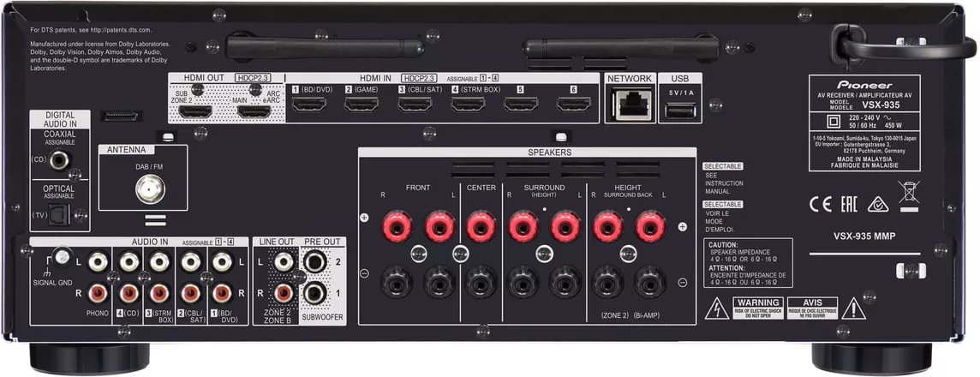Click the HDMI OUT ZONE 2 SUB port
980x377 pixels.
194,111
